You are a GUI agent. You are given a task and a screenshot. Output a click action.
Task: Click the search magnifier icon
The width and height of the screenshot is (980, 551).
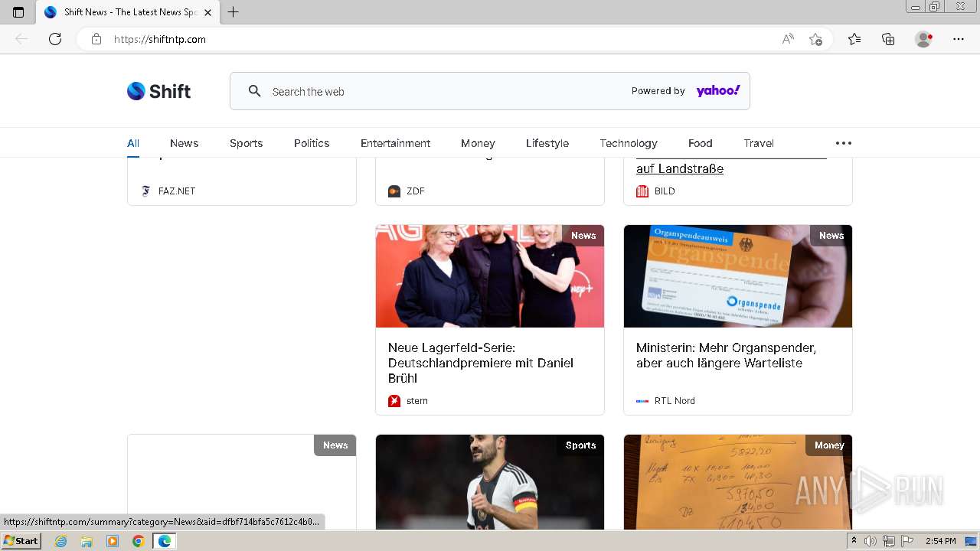coord(255,91)
